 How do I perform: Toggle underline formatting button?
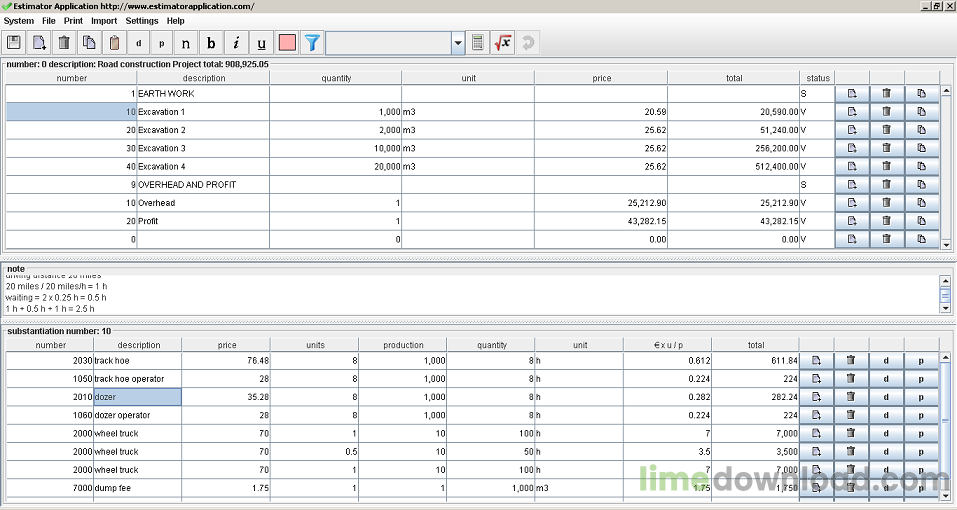[x=261, y=43]
